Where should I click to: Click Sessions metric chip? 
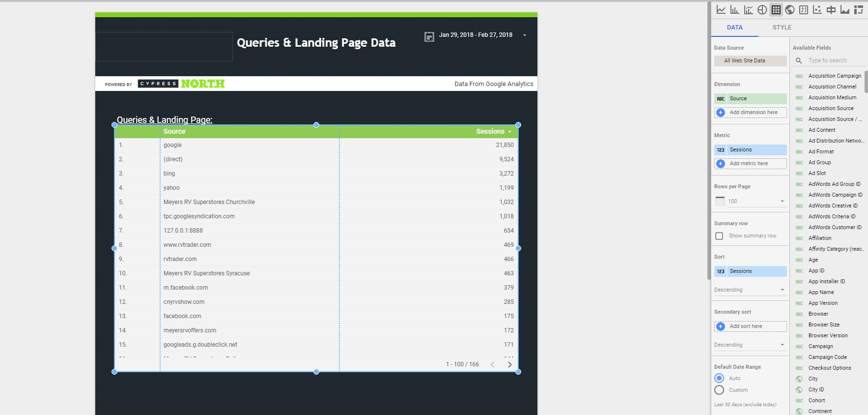(x=751, y=150)
